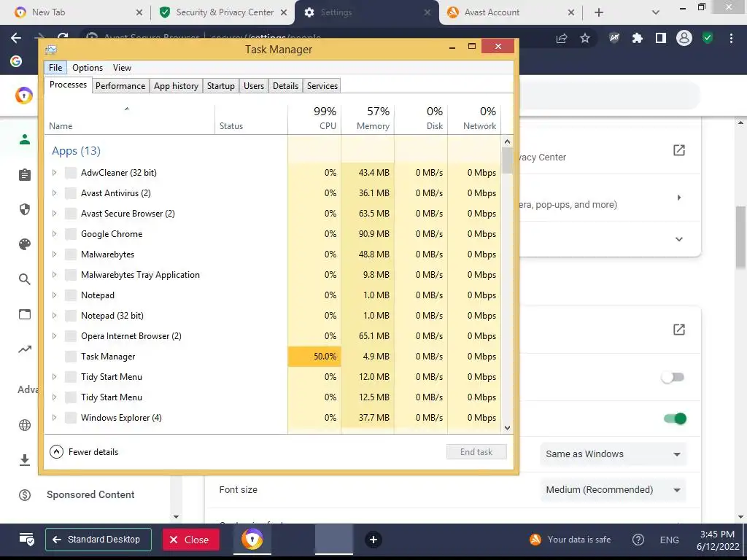This screenshot has height=560, width=747.
Task: Open the Options menu in Task Manager
Action: coord(88,68)
